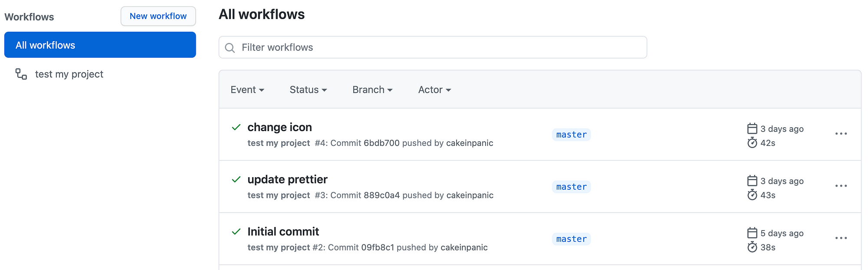This screenshot has width=868, height=270.
Task: Click cakeinpanic in the update prettier row
Action: click(x=470, y=195)
